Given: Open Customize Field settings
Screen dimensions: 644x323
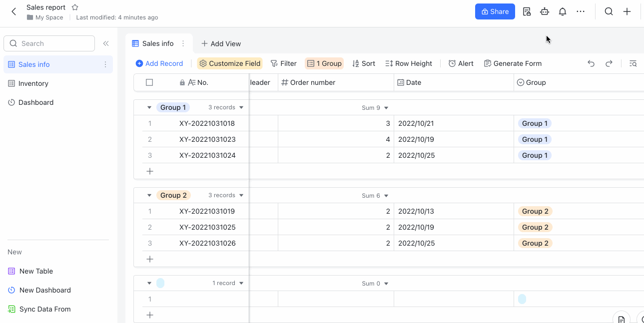Looking at the screenshot, I should point(230,63).
